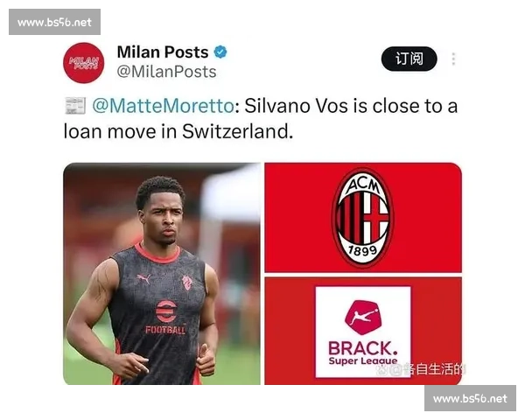The height and width of the screenshot is (420, 525).
Task: Click the Weibo watermark camera icon
Action: 381,369
